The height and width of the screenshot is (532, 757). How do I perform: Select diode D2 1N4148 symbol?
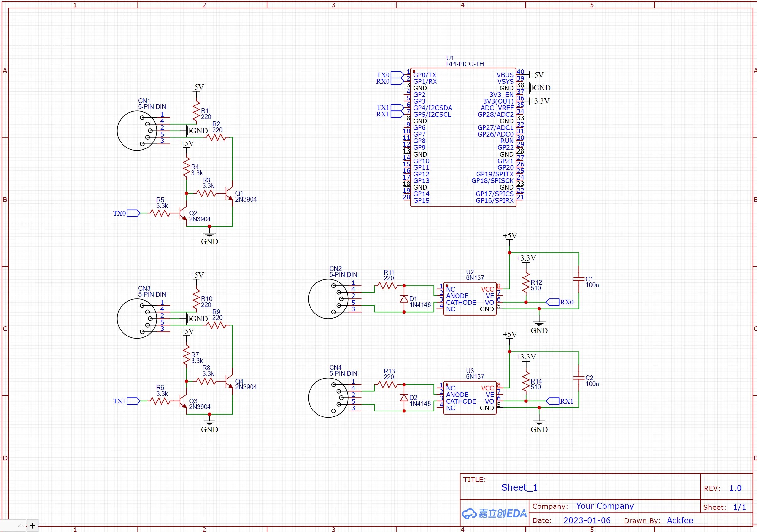click(404, 398)
